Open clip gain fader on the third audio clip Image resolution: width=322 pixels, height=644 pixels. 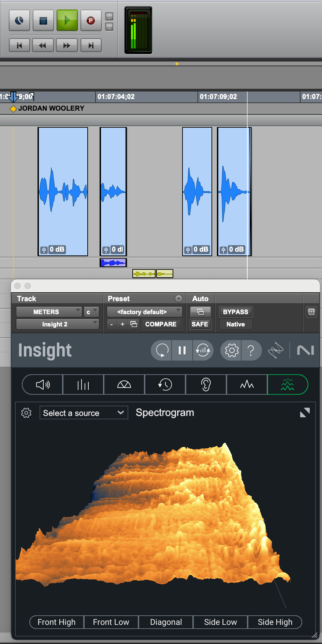[188, 250]
